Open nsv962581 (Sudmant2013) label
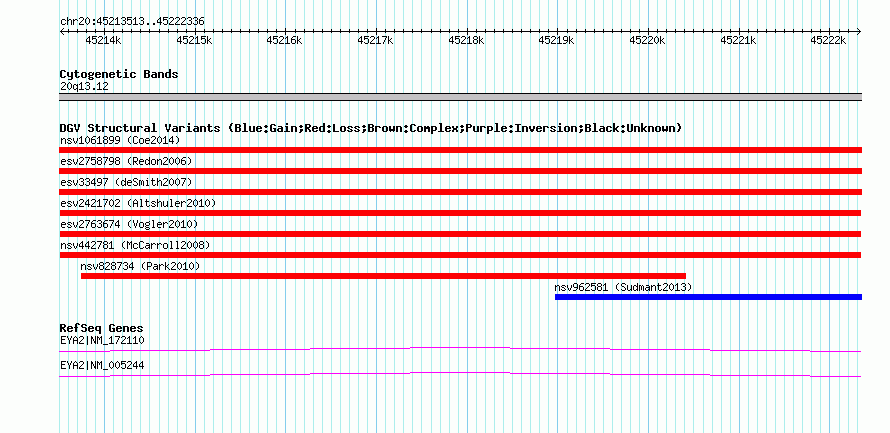 click(x=623, y=287)
